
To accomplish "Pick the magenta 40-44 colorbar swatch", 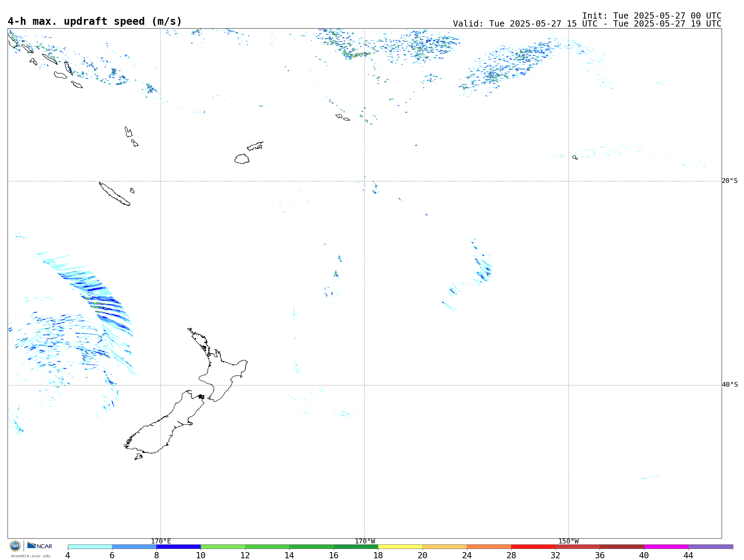I will pyautogui.click(x=666, y=547).
